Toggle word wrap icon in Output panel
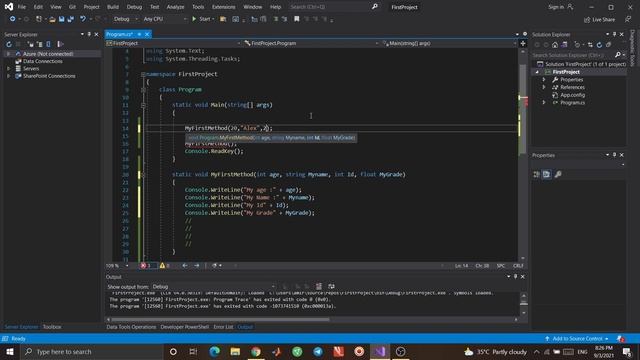 pos(331,287)
